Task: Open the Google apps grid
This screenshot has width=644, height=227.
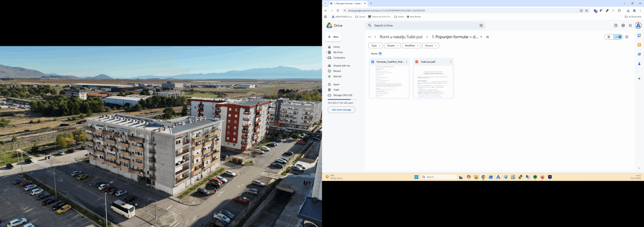Action: pos(630,25)
